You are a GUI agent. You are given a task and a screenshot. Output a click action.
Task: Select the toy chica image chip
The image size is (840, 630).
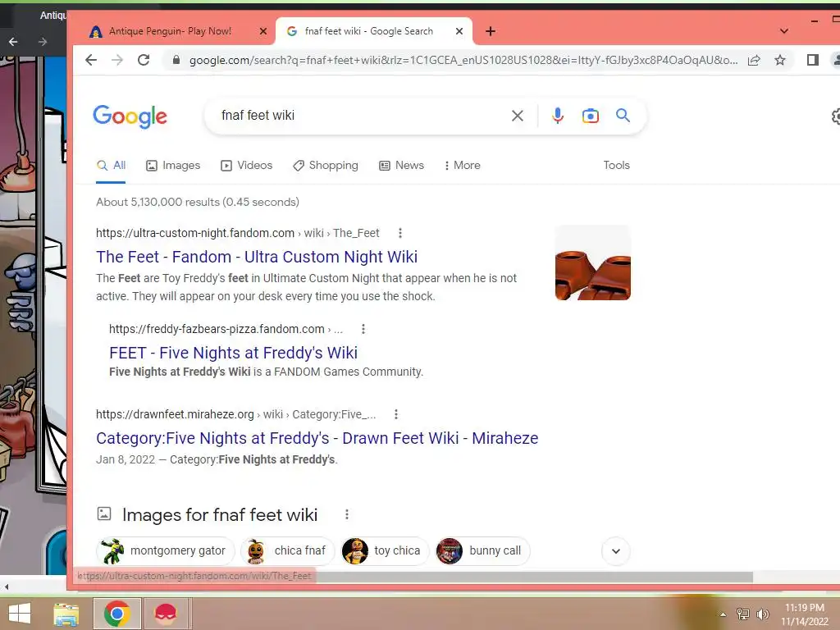click(385, 551)
